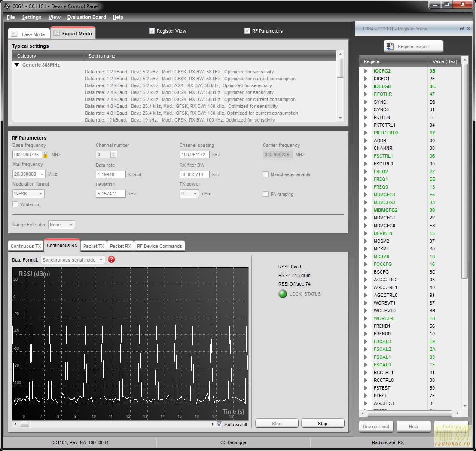Image resolution: width=476 pixels, height=451 pixels.
Task: Open the Help menu
Action: click(x=118, y=17)
